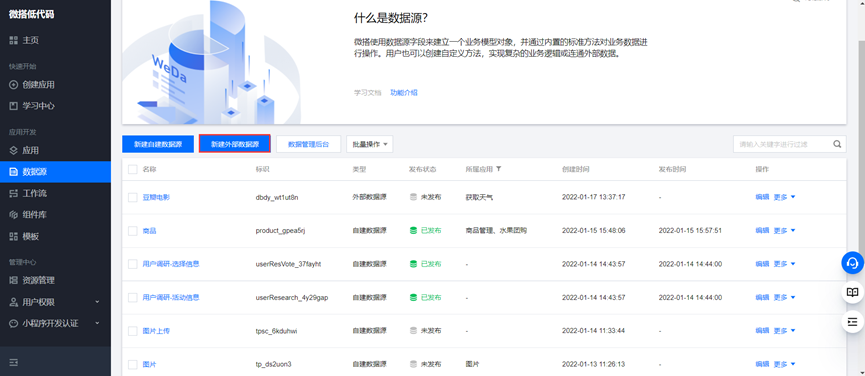Open the 用户调研-活动信息 data source
The width and height of the screenshot is (865, 376).
coord(171,297)
